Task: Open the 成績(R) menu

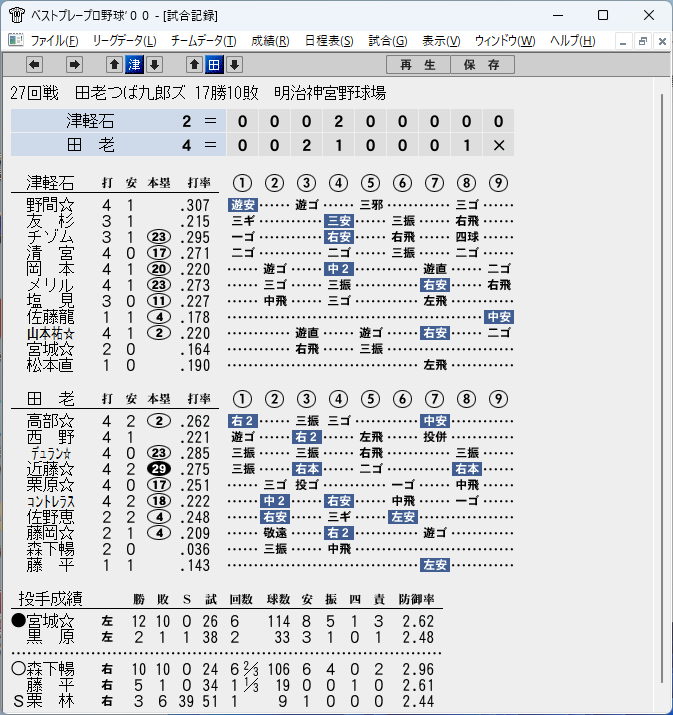Action: [270, 41]
